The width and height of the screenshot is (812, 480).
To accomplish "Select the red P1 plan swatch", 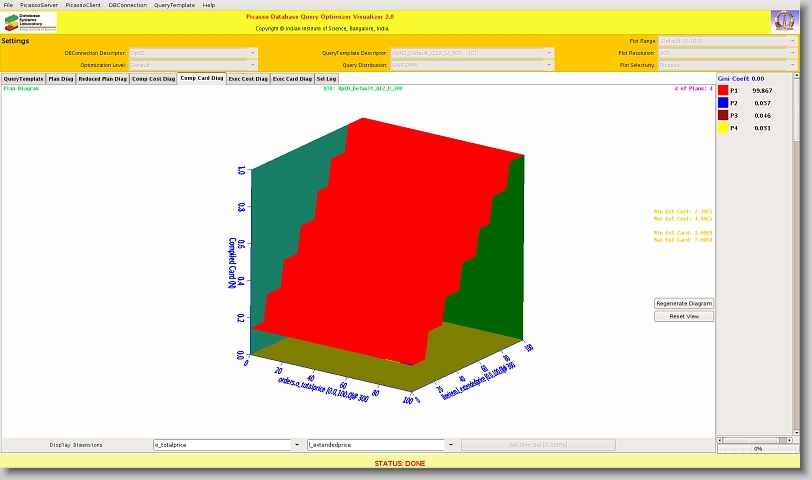I will tap(722, 90).
